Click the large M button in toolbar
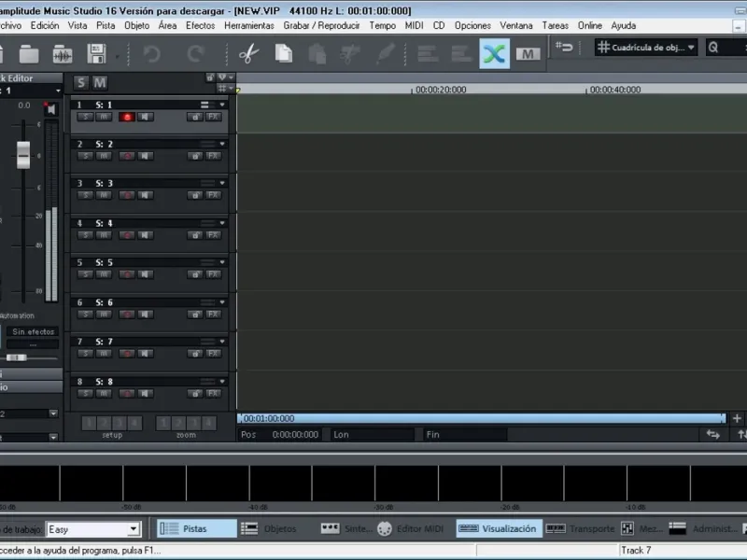 (528, 54)
